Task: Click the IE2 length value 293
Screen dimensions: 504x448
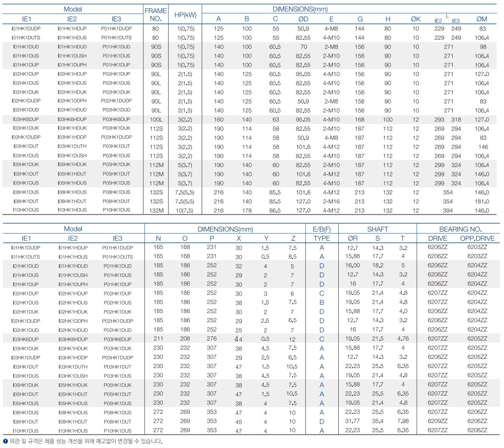Action: 439,119
